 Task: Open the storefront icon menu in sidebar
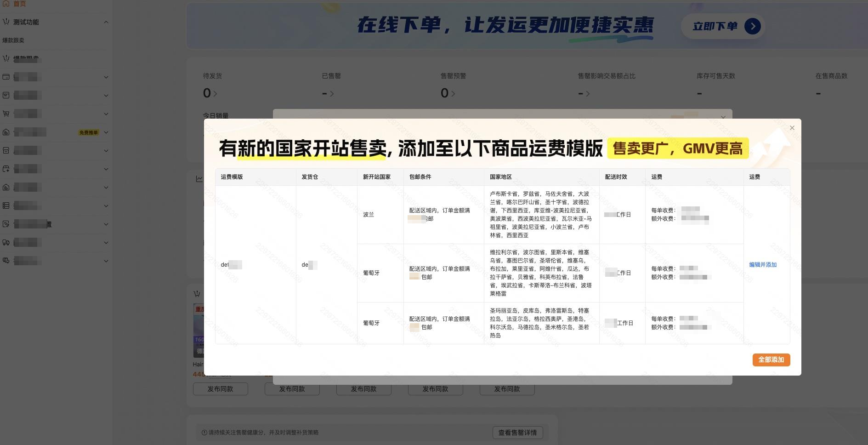click(x=6, y=95)
